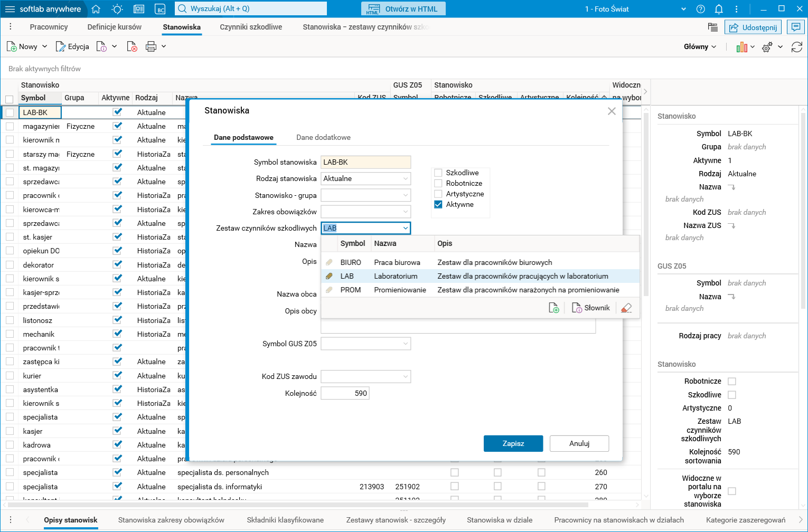Screen dimensions: 808x532
Task: Click the document info toolbar icon
Action: click(x=102, y=47)
